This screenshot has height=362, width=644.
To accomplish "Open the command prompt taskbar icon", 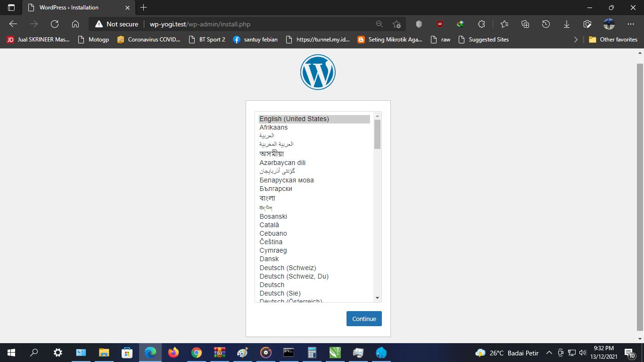I will [289, 352].
